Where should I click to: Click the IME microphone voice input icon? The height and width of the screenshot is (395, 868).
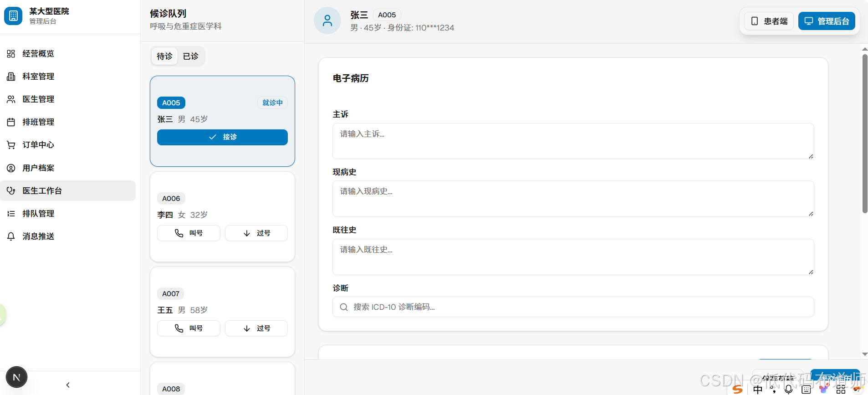pos(789,390)
